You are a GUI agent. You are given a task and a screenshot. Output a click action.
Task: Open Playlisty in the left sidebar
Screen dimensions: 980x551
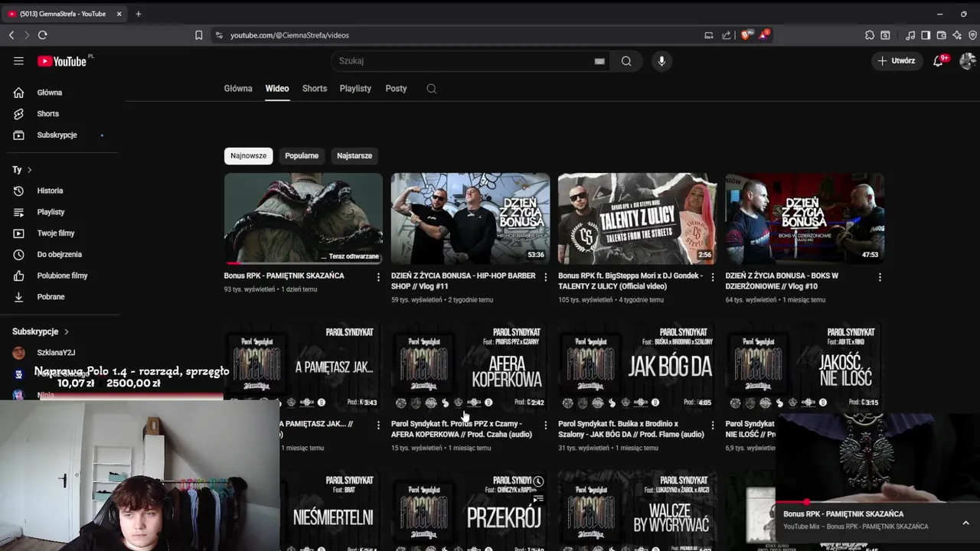click(51, 212)
